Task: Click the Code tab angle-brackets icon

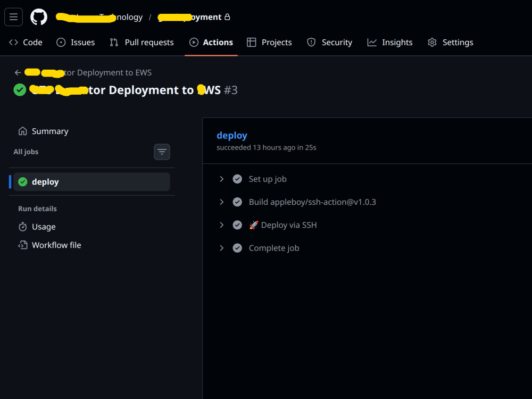Action: click(14, 43)
